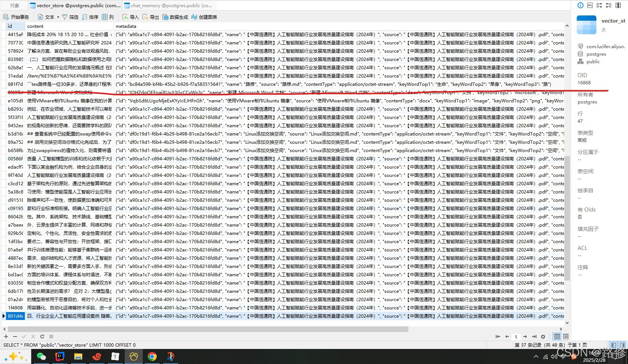Click the id column header

coord(15,26)
